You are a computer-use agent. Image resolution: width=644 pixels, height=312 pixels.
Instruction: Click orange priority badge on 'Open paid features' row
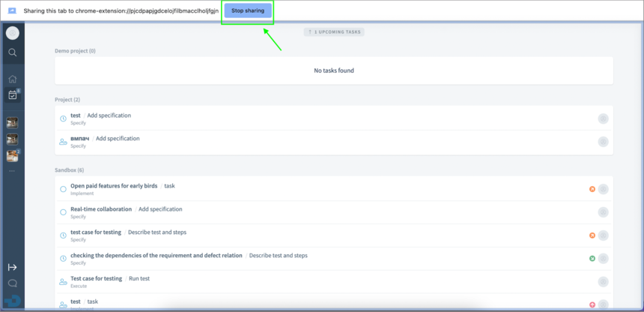tap(592, 189)
